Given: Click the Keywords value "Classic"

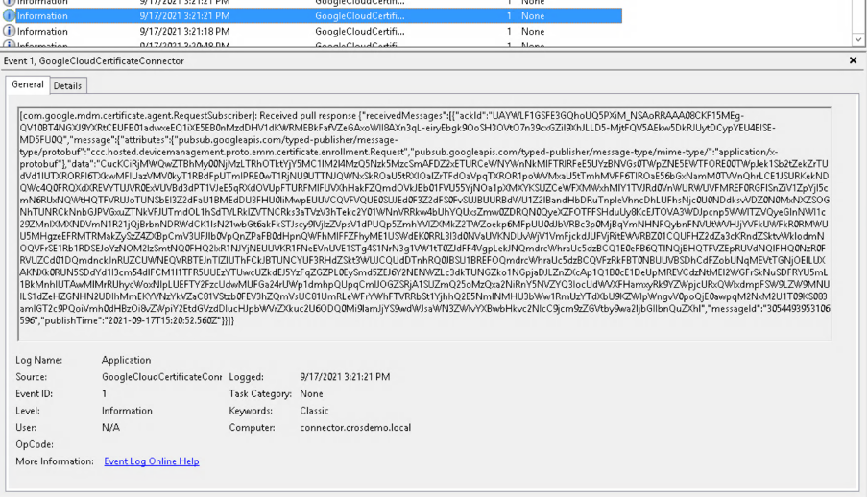Looking at the screenshot, I should click(315, 411).
